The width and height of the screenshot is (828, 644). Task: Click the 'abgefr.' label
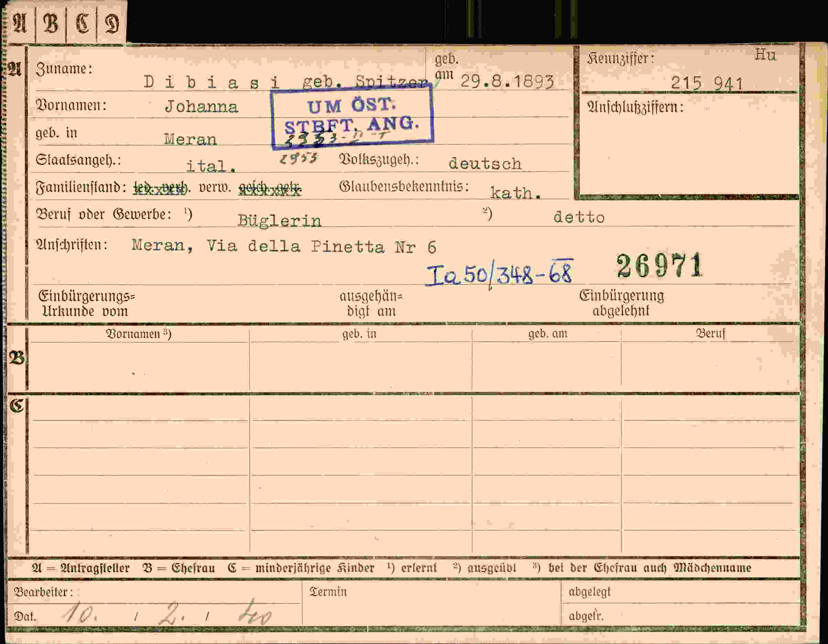[586, 617]
